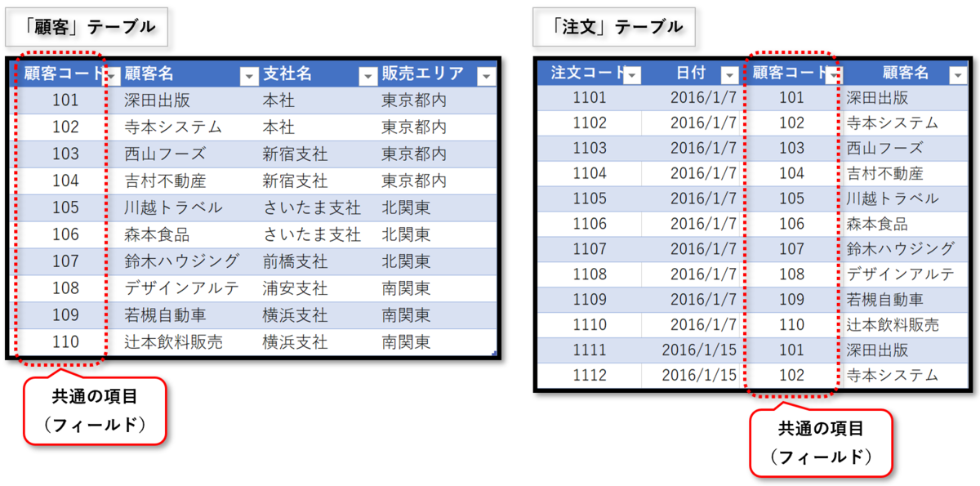The width and height of the screenshot is (980, 486).
Task: Select 横浜支社 in the 若槻自動車 row
Action: [295, 315]
